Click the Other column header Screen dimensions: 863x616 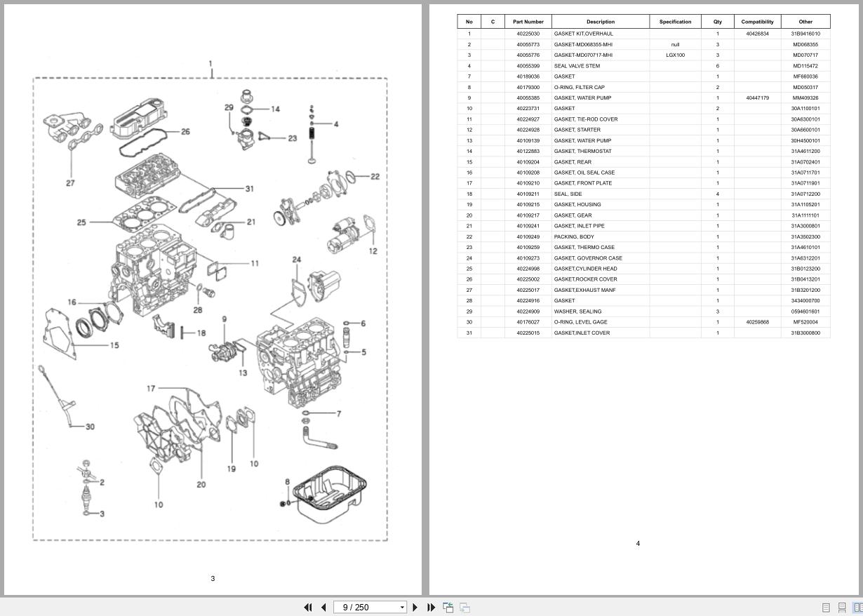pos(805,22)
